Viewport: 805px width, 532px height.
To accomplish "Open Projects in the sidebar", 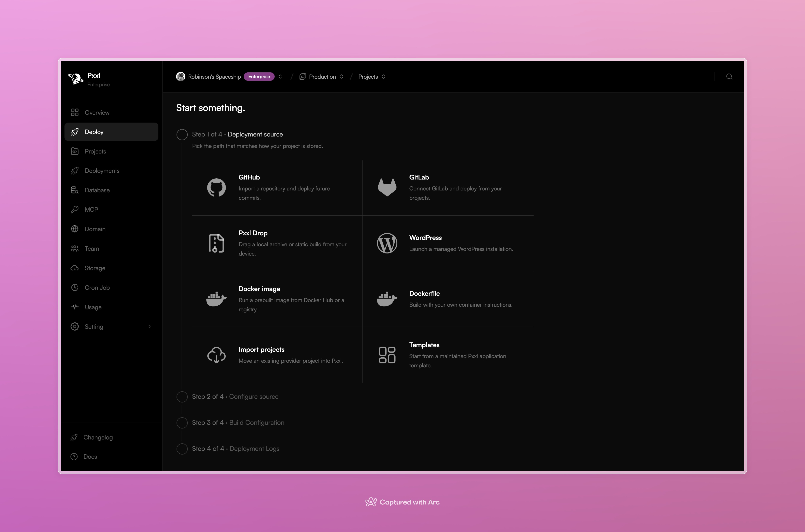I will [111, 151].
